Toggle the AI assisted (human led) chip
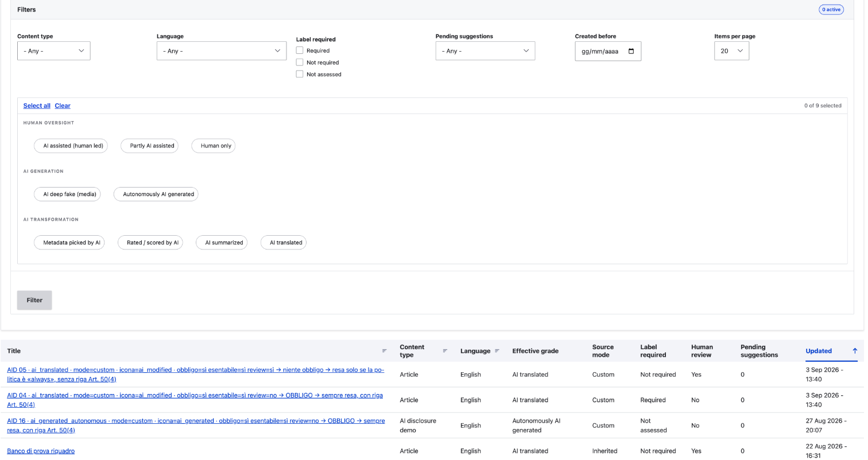This screenshot has width=868, height=460. click(x=71, y=146)
